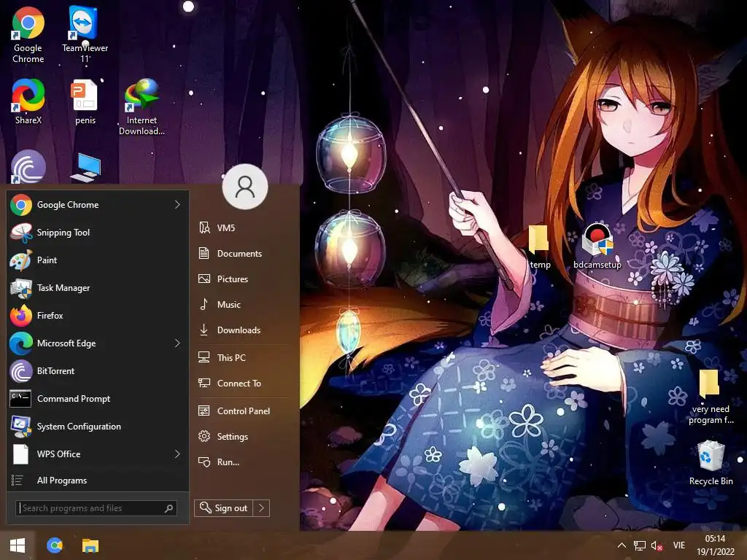Screen dimensions: 747x560
Task: Launch ShareX from desktop
Action: point(28,102)
